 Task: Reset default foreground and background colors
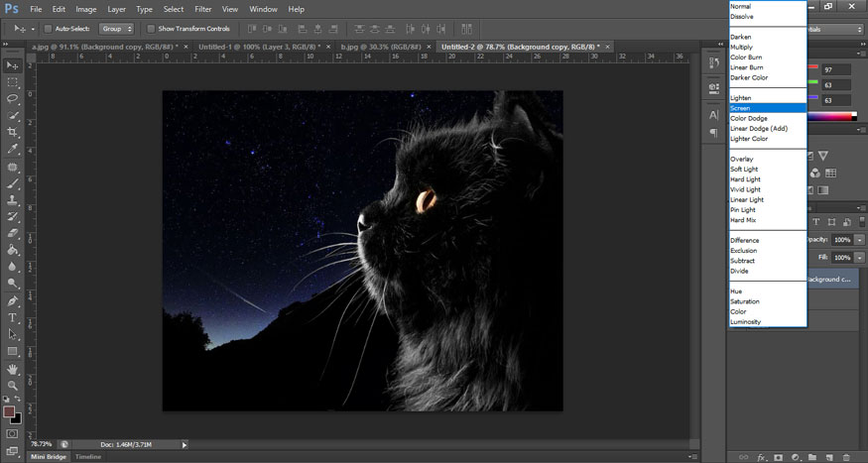click(x=6, y=399)
